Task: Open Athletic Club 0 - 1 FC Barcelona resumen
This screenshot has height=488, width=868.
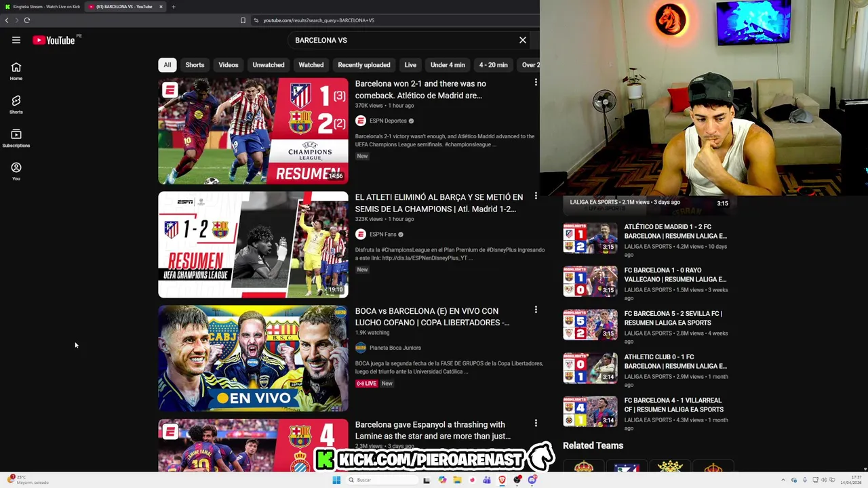Action: pos(675,361)
